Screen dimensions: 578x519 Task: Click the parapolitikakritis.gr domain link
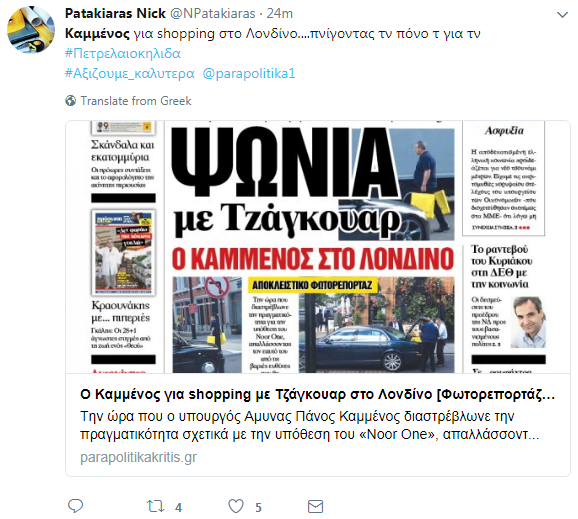[x=139, y=457]
